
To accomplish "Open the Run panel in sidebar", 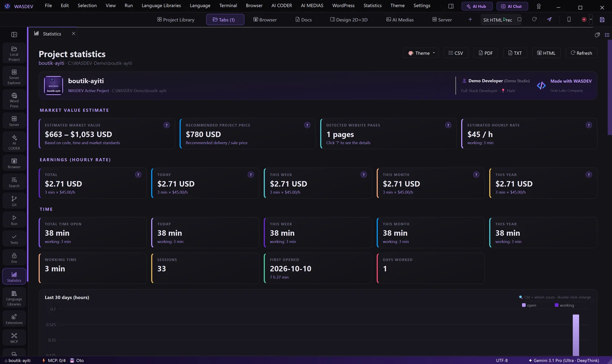I will [x=14, y=220].
